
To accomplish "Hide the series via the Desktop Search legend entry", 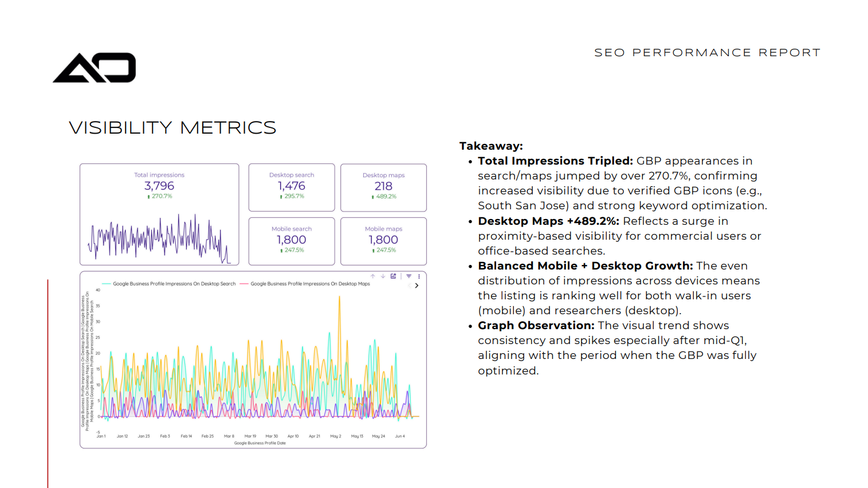I will [174, 283].
